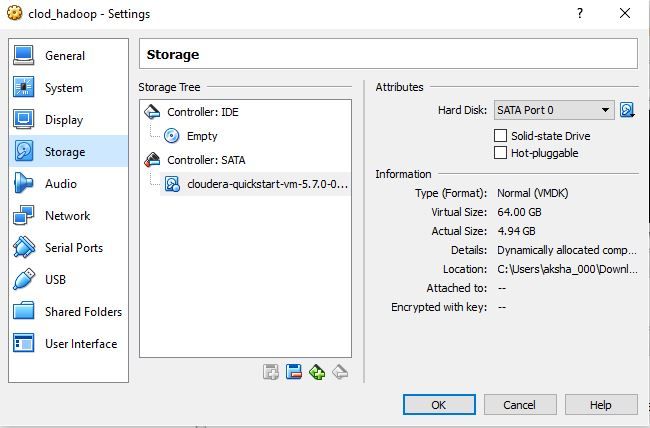Screen dimensions: 650x428
Task: Select Controller: IDE in storage tree
Action: [202, 112]
